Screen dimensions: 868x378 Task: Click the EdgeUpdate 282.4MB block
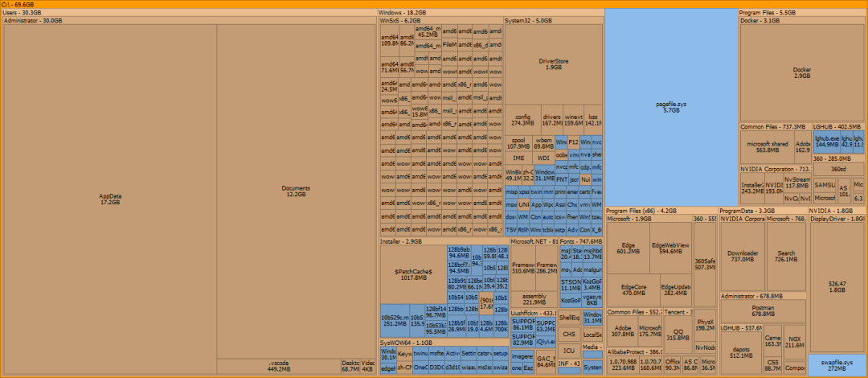tap(675, 290)
